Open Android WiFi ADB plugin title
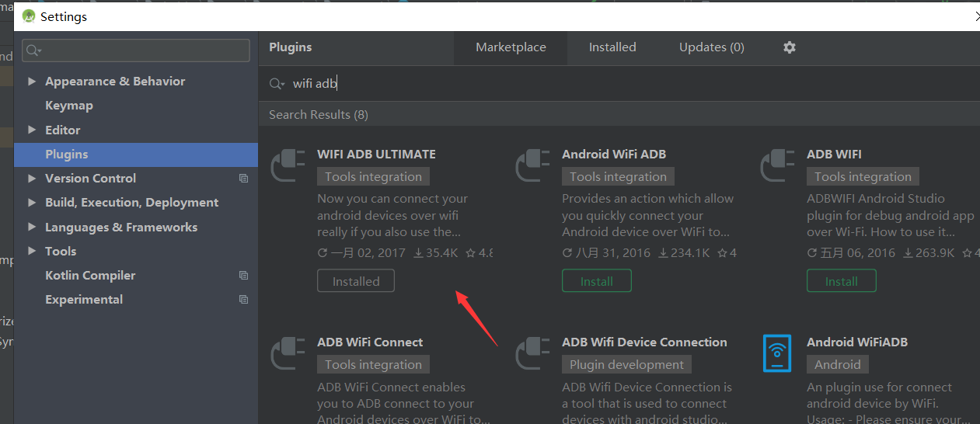The width and height of the screenshot is (980, 424). pos(614,155)
